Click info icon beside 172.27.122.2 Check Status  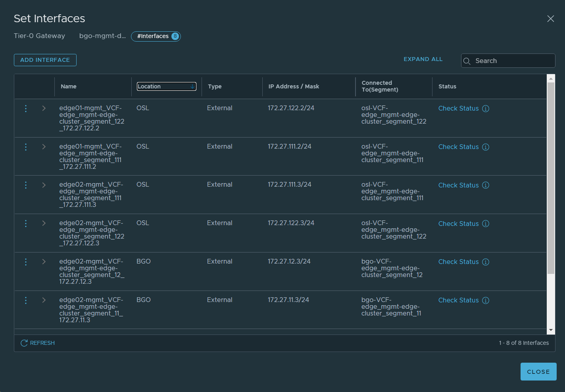click(486, 109)
